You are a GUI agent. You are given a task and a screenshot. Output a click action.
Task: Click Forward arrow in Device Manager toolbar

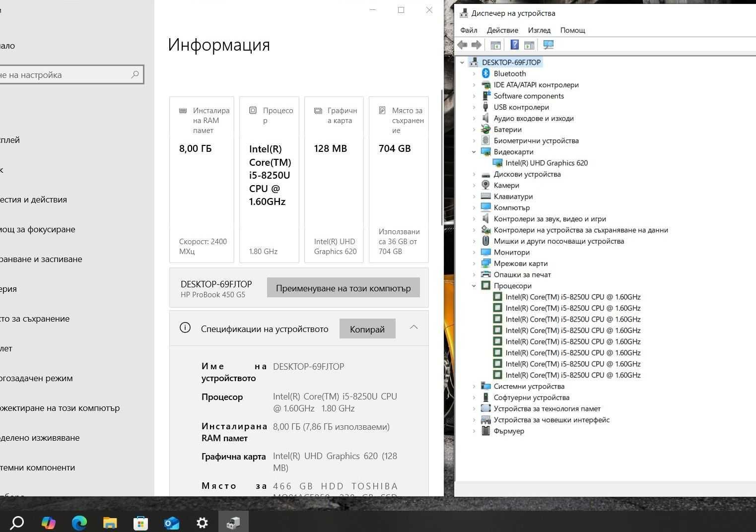click(477, 45)
